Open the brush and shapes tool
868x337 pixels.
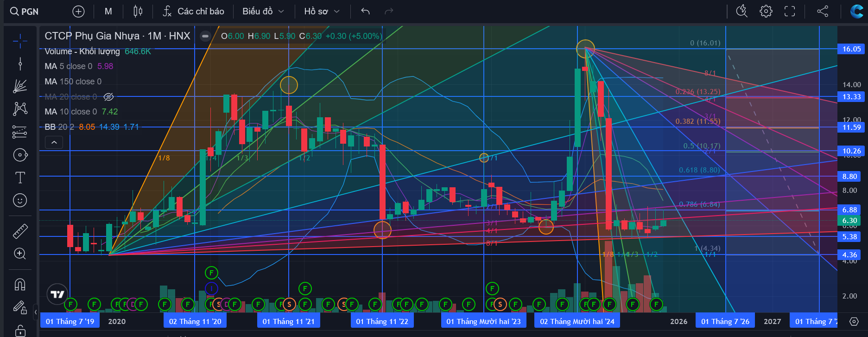tap(20, 155)
